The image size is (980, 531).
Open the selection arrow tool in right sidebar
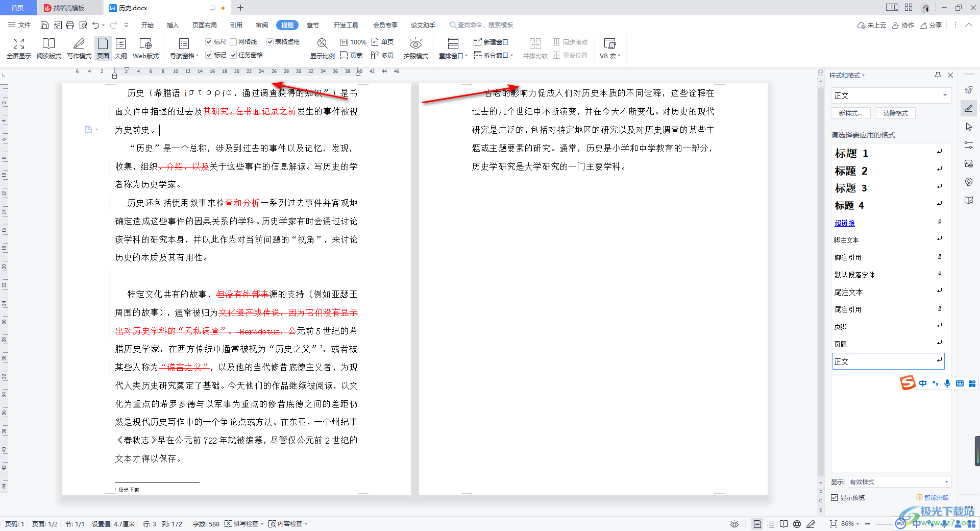(x=969, y=127)
